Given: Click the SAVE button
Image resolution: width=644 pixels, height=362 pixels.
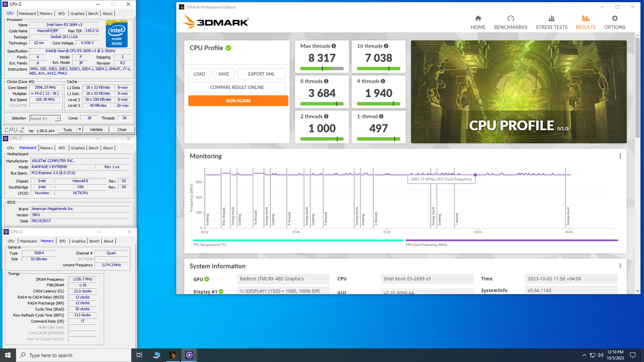Looking at the screenshot, I should coord(224,74).
